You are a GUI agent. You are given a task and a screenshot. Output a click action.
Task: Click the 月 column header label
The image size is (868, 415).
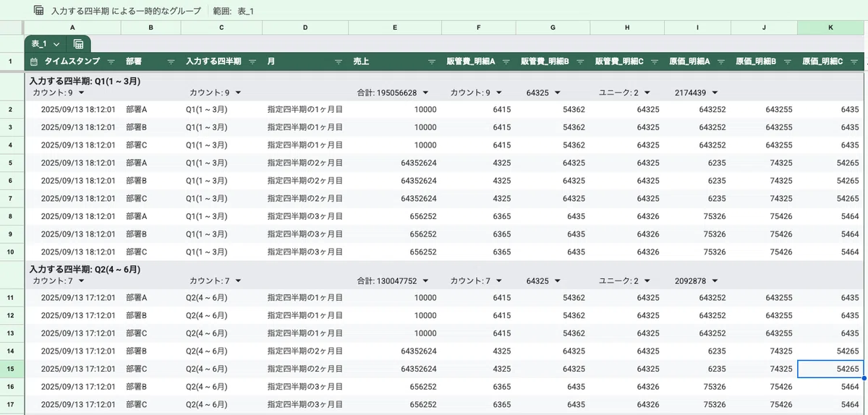271,61
